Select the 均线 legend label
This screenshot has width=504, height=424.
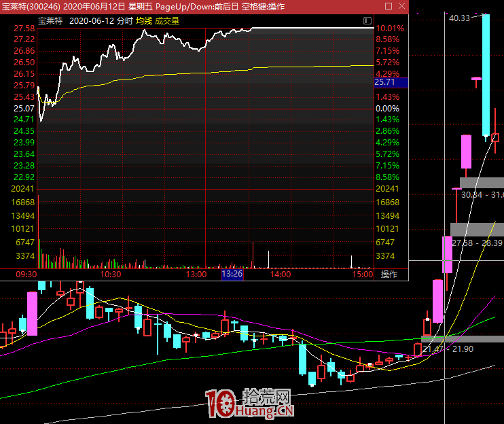(x=143, y=21)
